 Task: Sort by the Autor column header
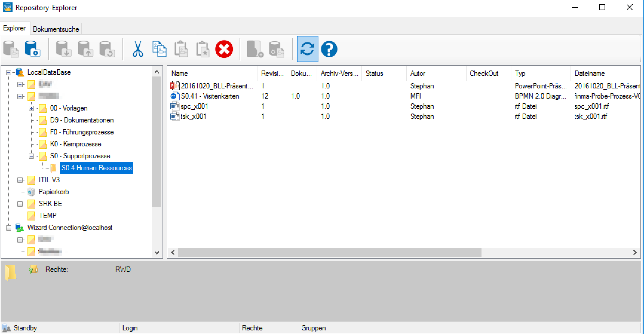point(436,73)
